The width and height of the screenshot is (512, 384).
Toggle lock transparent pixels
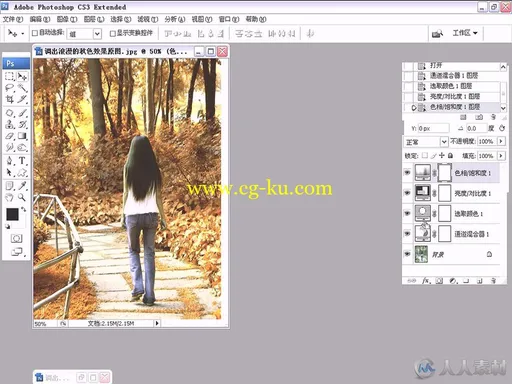click(425, 155)
